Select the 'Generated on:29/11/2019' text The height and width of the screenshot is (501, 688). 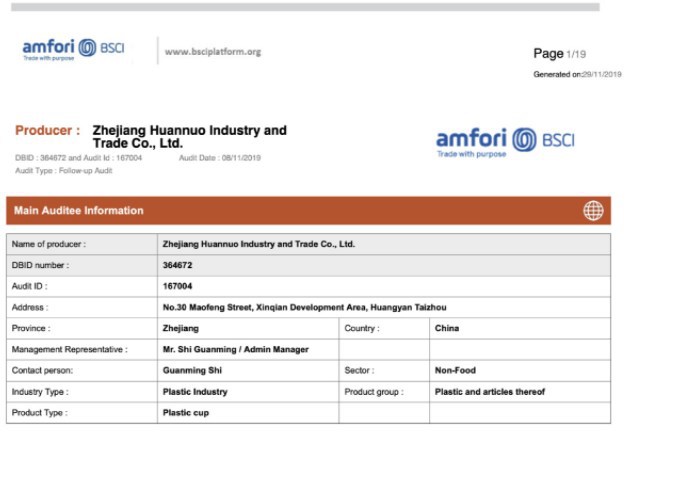pos(577,74)
